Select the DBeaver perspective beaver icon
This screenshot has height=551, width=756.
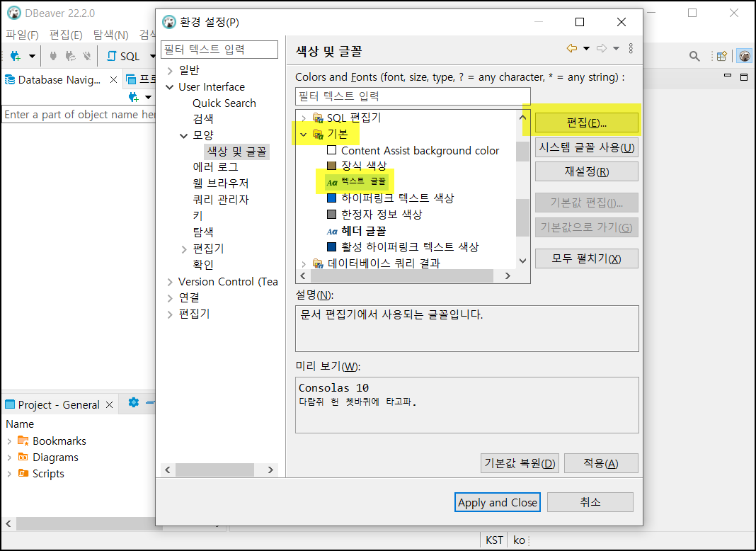click(745, 56)
